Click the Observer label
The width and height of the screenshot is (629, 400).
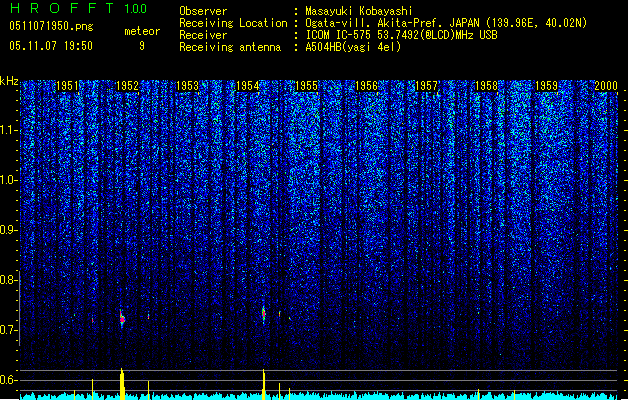pos(203,11)
